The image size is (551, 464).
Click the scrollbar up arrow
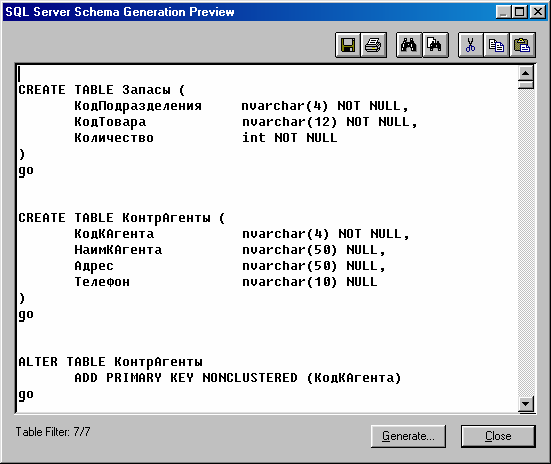tap(526, 73)
